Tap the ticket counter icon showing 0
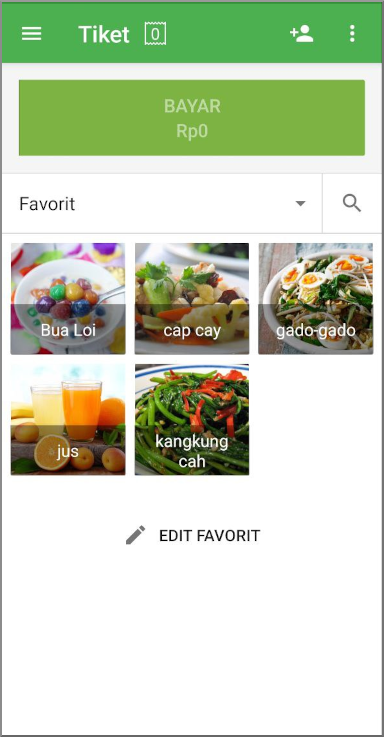 click(155, 34)
